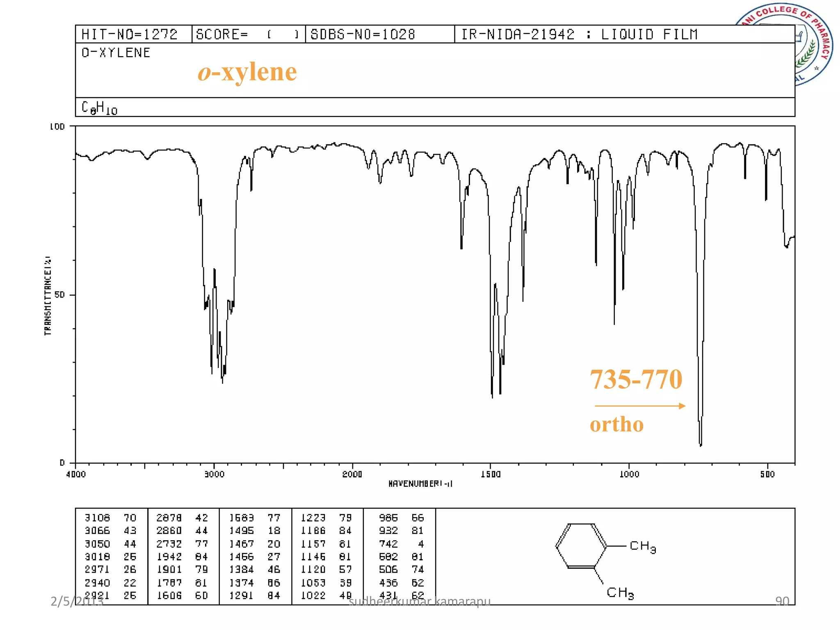The height and width of the screenshot is (630, 840).
Task: Click the upper CH3 group label
Action: (643, 546)
